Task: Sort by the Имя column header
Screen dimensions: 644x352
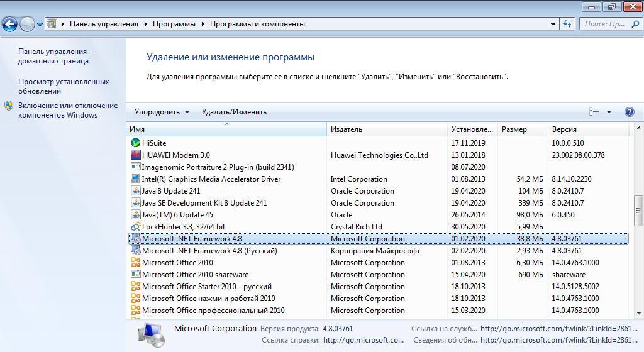Action: 226,129
